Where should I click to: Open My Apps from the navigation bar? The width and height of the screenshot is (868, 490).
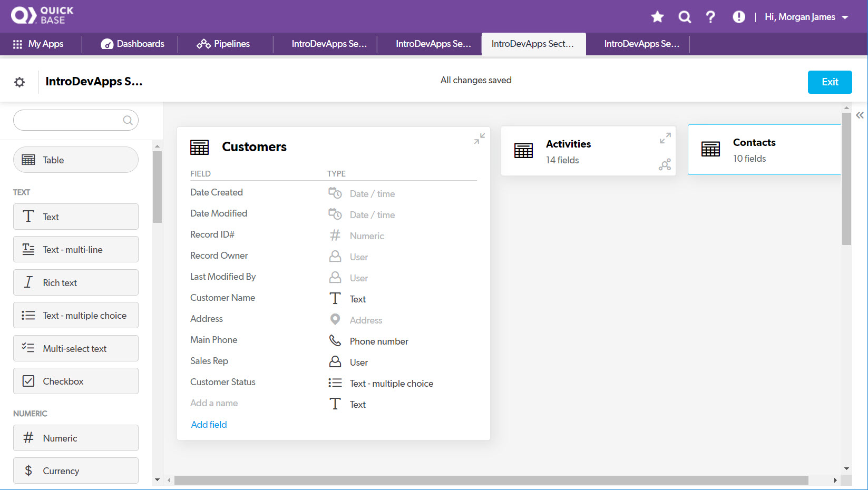click(40, 44)
